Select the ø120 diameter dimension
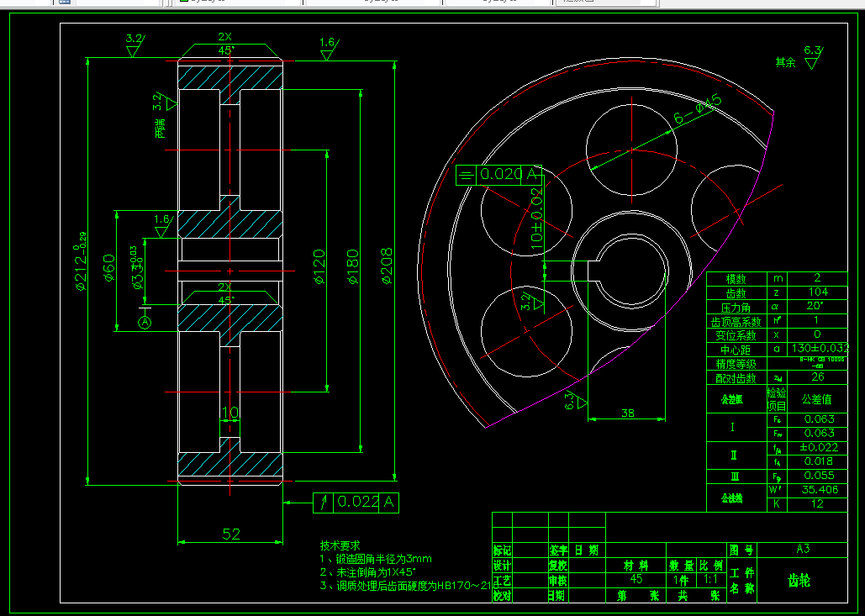865x616 pixels. (319, 267)
